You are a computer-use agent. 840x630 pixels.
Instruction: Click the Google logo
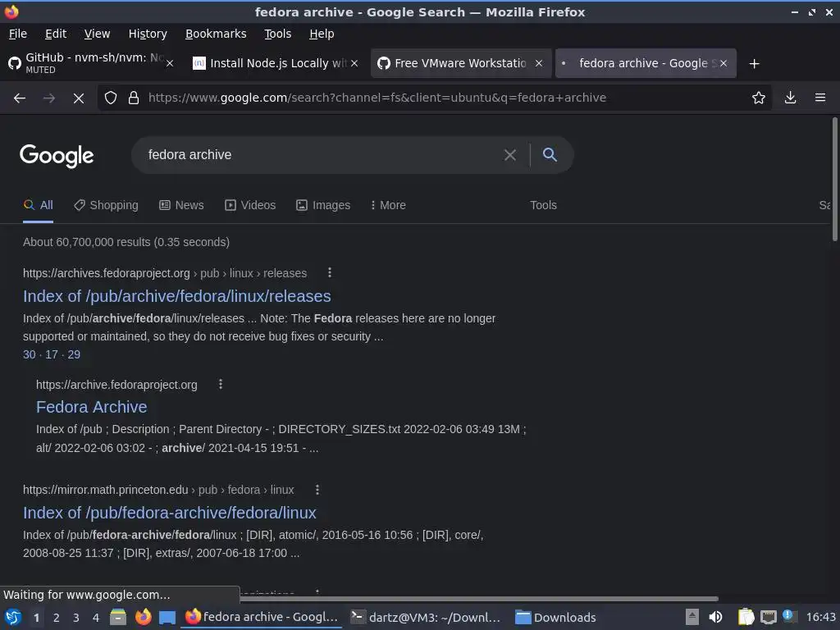pos(57,156)
